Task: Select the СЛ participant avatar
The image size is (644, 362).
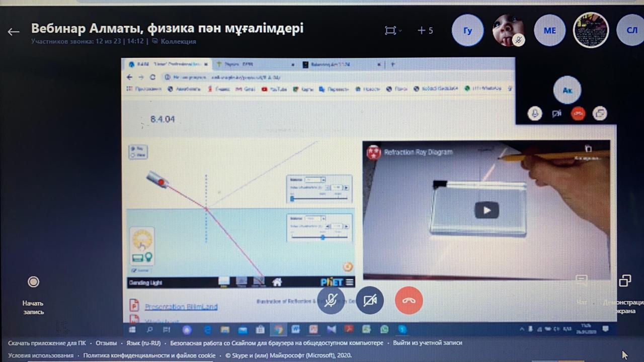Action: point(631,31)
